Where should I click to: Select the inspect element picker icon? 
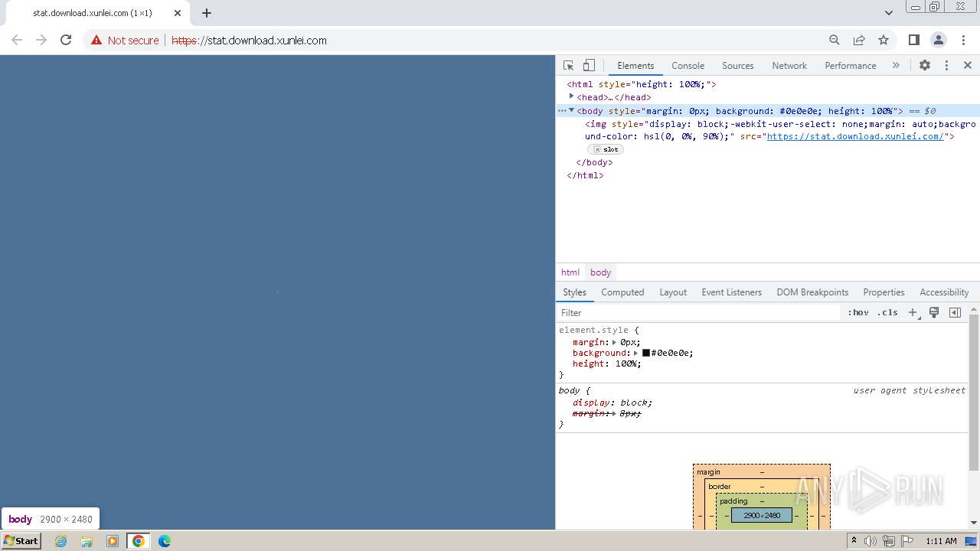pos(568,66)
